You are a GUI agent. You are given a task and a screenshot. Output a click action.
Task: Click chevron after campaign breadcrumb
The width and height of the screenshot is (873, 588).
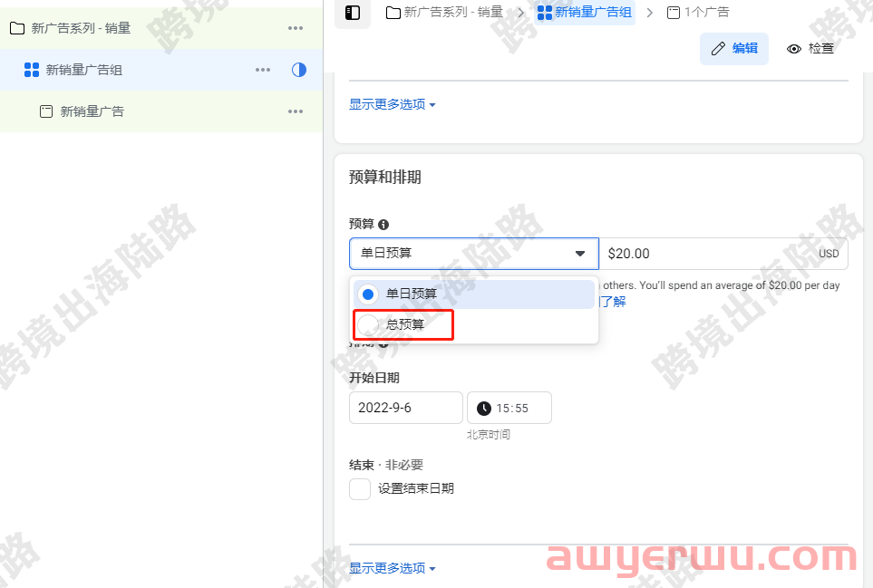[520, 13]
